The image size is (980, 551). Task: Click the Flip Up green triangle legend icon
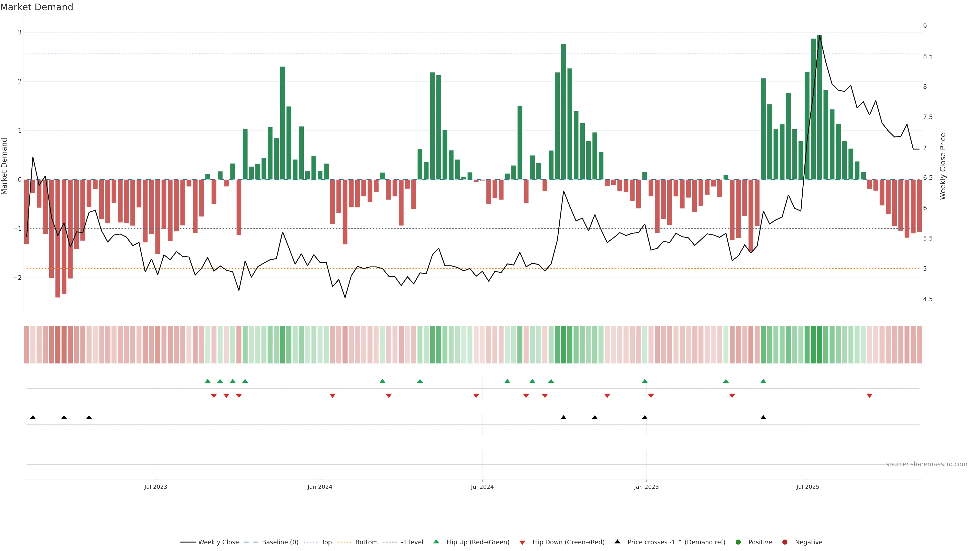(436, 542)
